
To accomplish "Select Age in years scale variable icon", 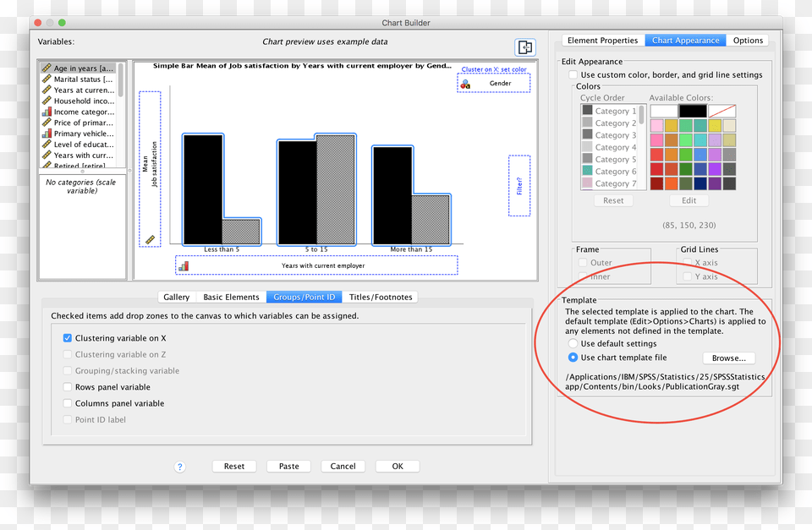I will (x=47, y=68).
